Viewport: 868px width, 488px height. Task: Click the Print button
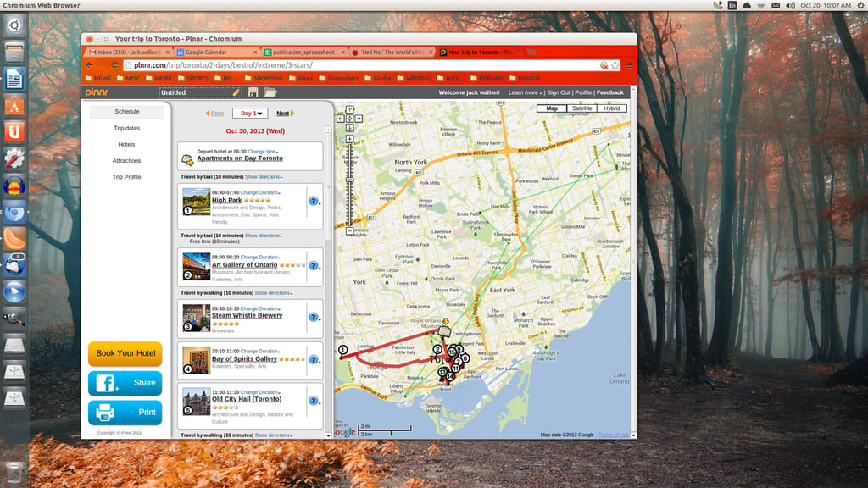pyautogui.click(x=125, y=413)
